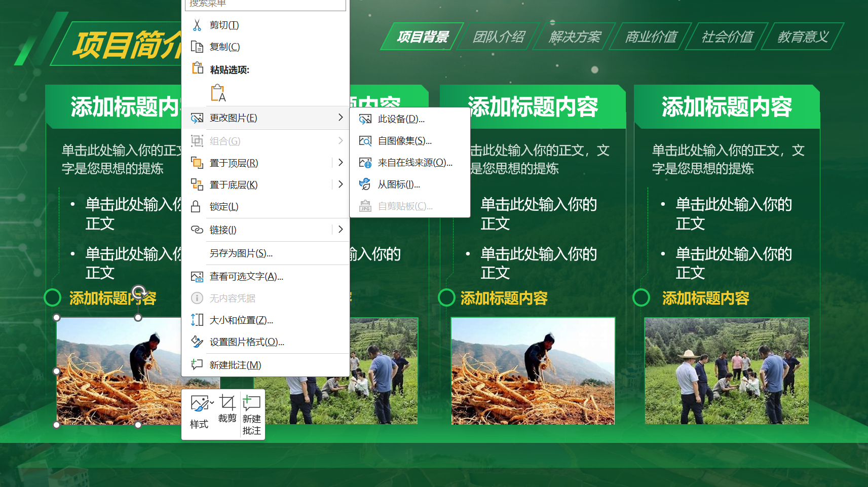
Task: Click the Copy (复制) icon
Action: (197, 47)
